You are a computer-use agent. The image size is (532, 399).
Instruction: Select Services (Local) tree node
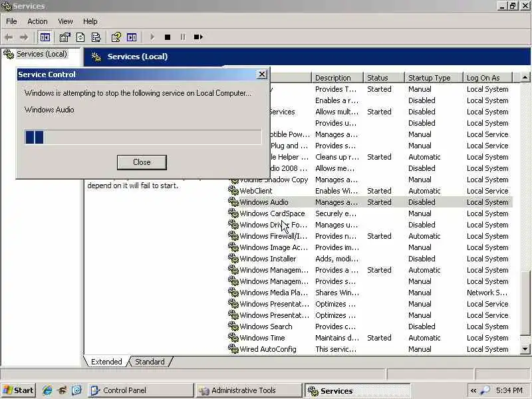click(x=42, y=54)
